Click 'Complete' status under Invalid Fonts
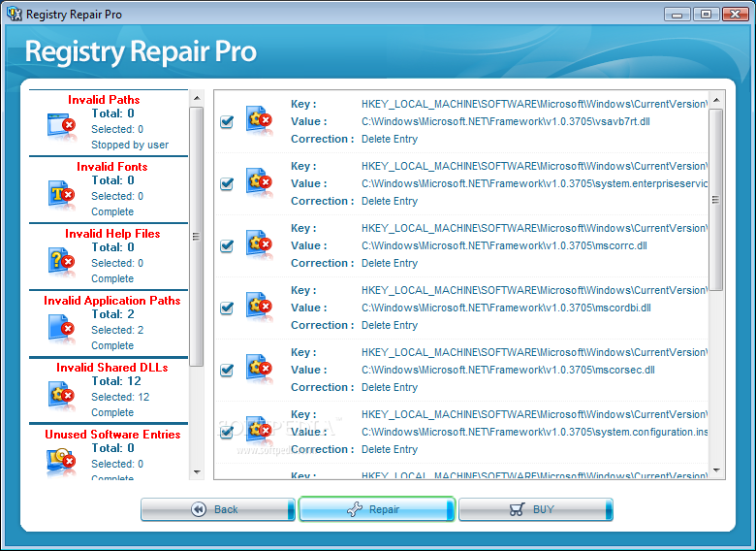The image size is (756, 551). [x=112, y=211]
